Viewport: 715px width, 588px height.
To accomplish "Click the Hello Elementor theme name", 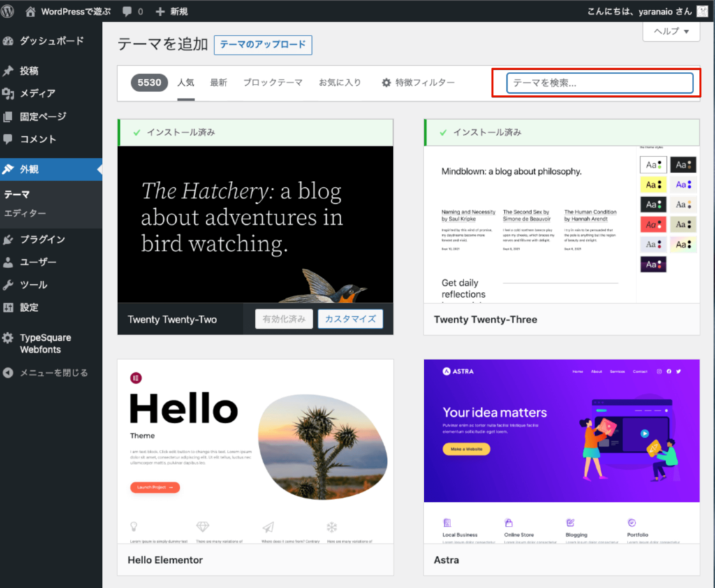I will click(x=165, y=560).
